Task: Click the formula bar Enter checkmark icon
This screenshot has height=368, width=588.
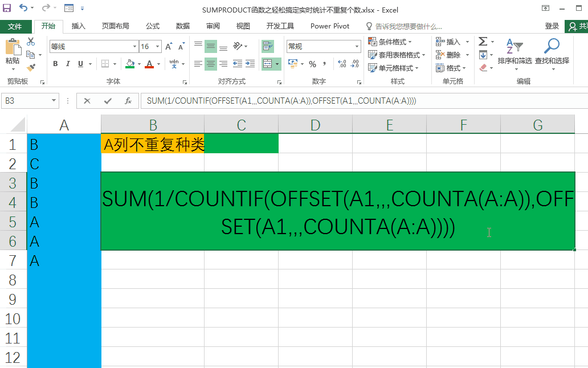Action: (x=108, y=101)
